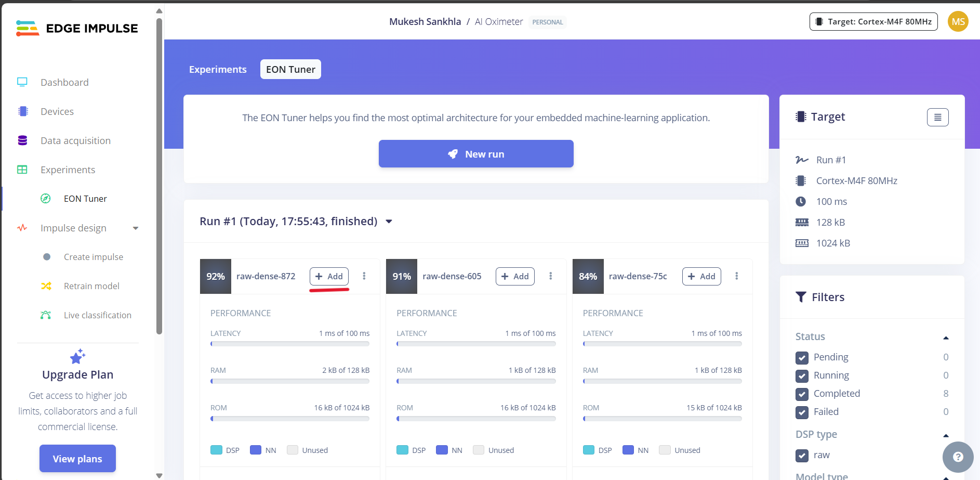Click Mukesh Sankhla breadcrumb link
This screenshot has height=480, width=980.
click(425, 22)
